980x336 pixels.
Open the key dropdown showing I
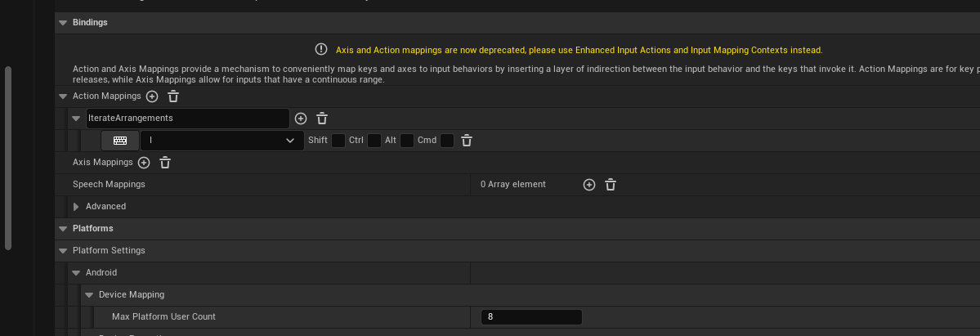[x=222, y=141]
